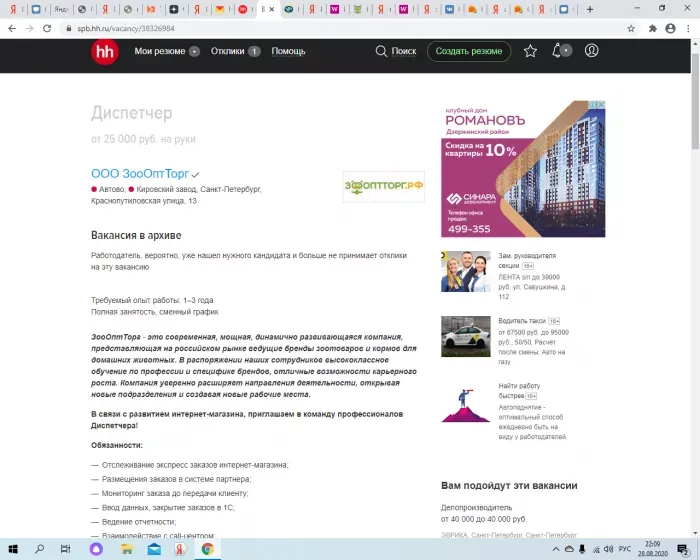Open ООО ЗооОптТорг company link
This screenshot has width=700, height=560.
(x=140, y=173)
